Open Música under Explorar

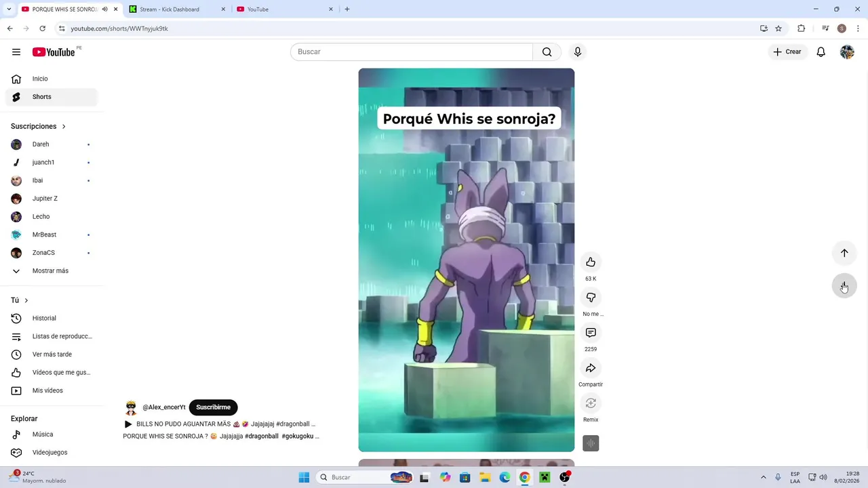(x=52, y=434)
